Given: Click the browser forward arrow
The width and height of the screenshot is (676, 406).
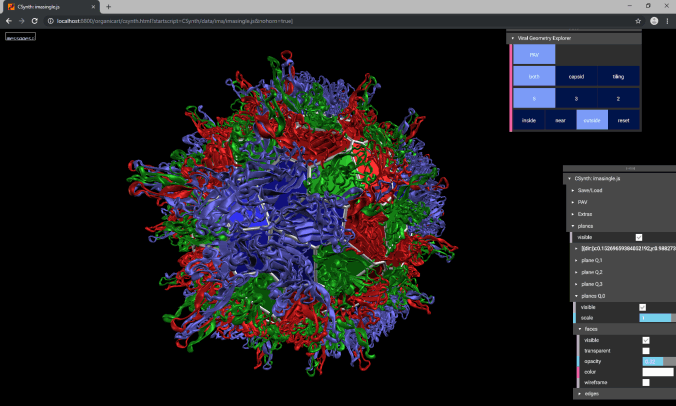Looking at the screenshot, I should click(20, 20).
